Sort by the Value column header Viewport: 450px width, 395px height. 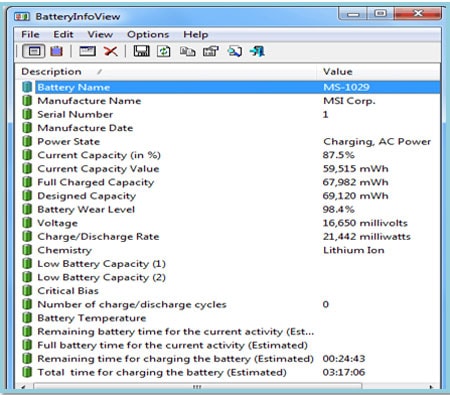tap(378, 71)
